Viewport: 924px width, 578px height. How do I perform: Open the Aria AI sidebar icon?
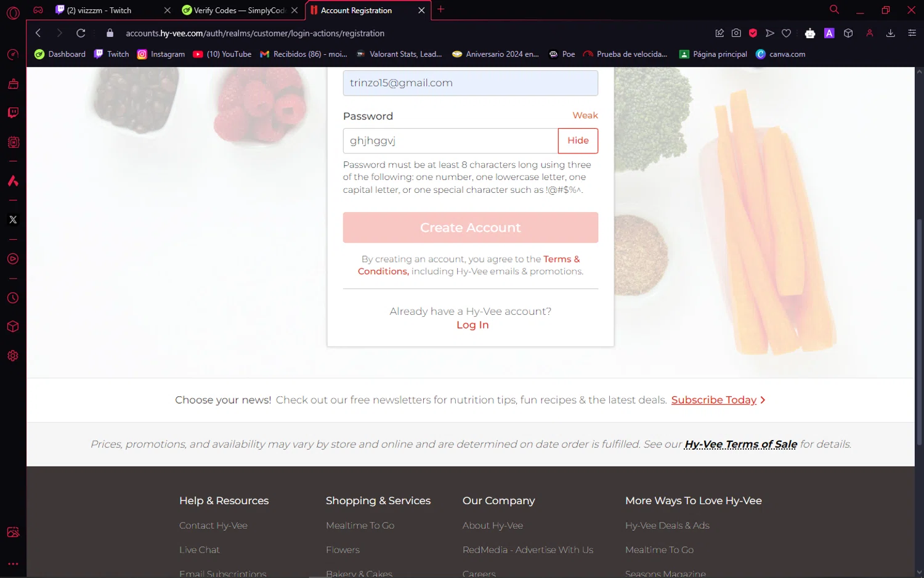point(13,181)
